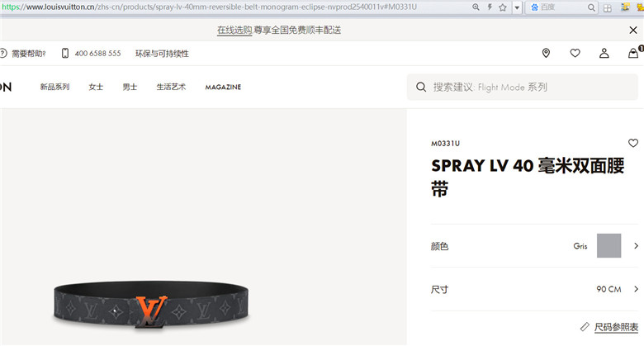This screenshot has width=644, height=346.
Task: Expand the 颜色 color options chevron
Action: pyautogui.click(x=636, y=246)
